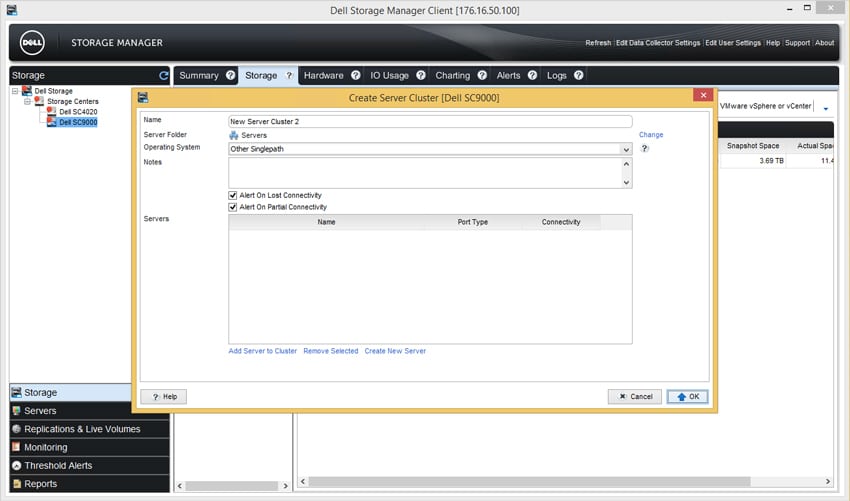The height and width of the screenshot is (501, 850).
Task: Disable Alert On Lost Connectivity checkbox
Action: coord(233,195)
